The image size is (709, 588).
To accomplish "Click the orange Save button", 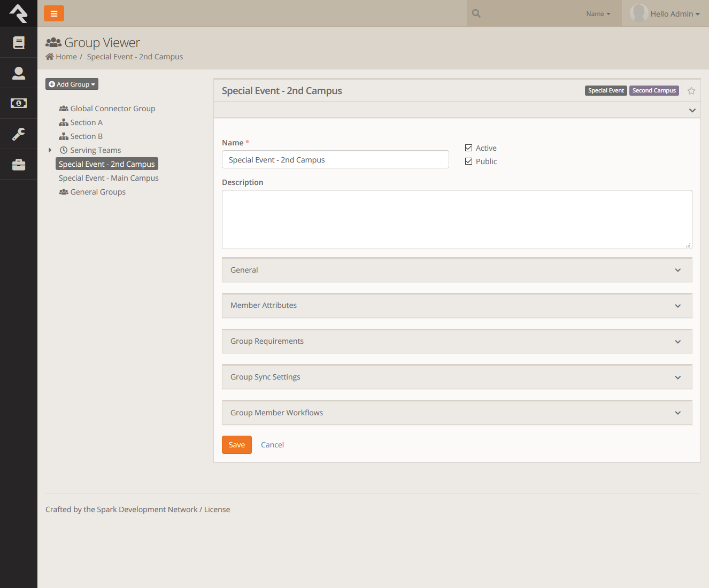I will 236,445.
